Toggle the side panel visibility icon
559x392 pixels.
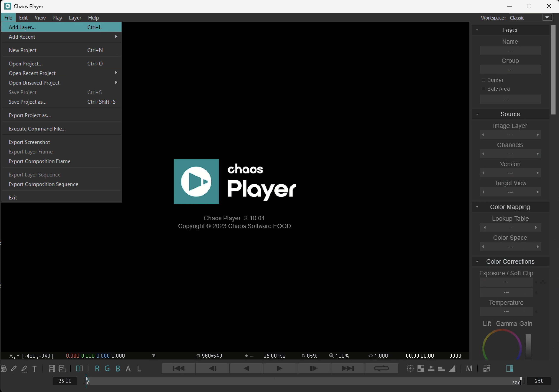click(510, 368)
